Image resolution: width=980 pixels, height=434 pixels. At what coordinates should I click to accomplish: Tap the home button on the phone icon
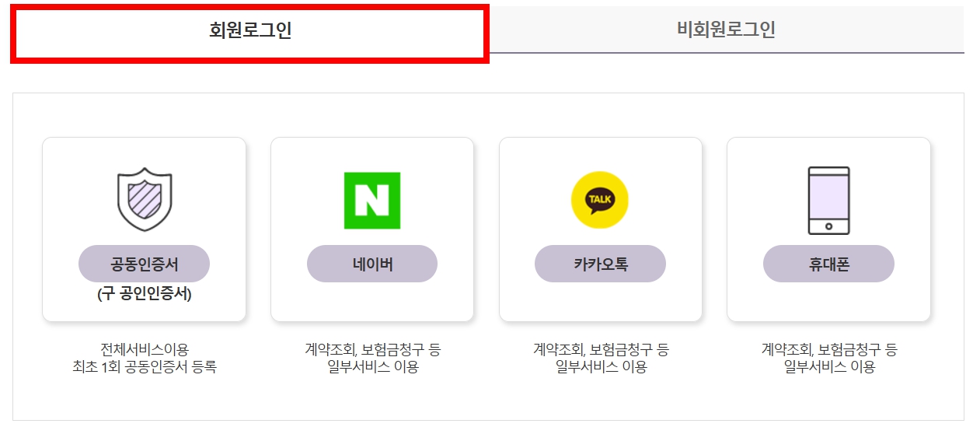tap(828, 226)
